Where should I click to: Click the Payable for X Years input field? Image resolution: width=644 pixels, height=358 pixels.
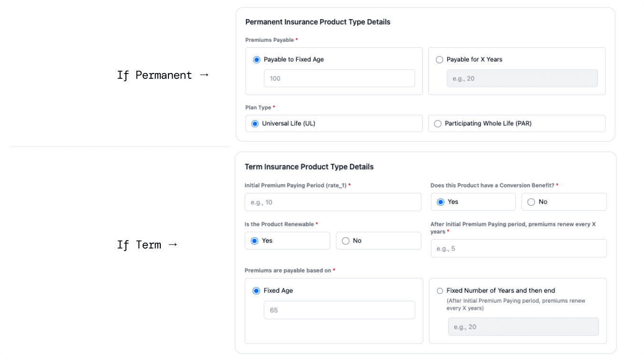522,78
